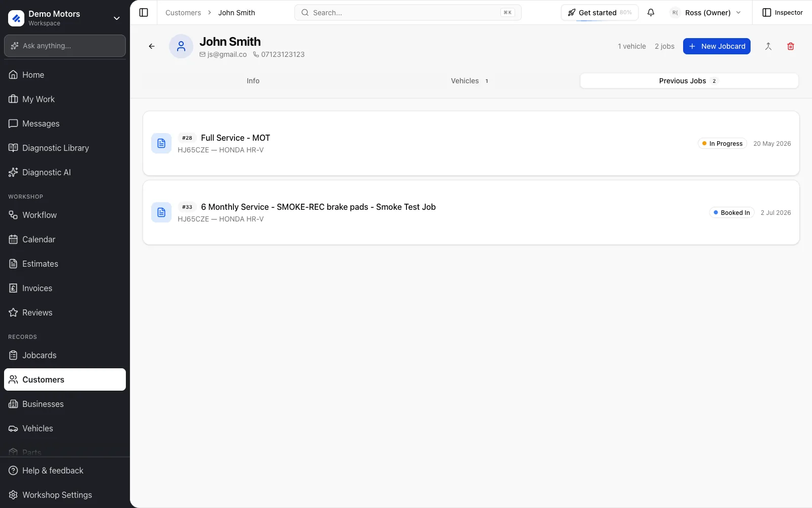Image resolution: width=812 pixels, height=508 pixels.
Task: Delete customer with the red trash icon
Action: tap(790, 46)
